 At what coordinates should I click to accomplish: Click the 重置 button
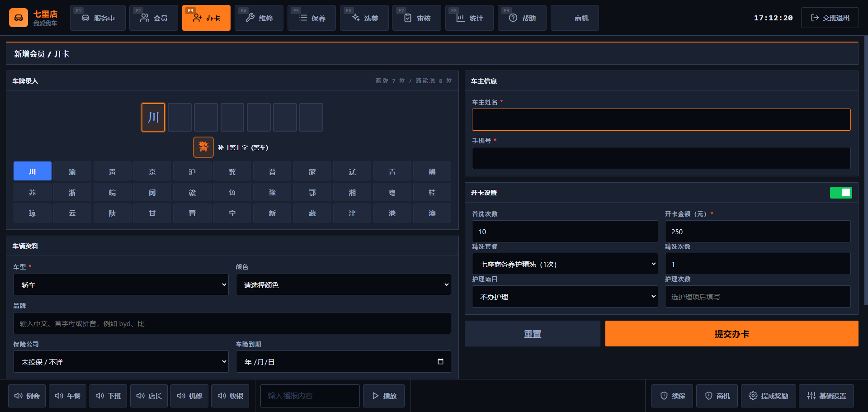pos(533,334)
